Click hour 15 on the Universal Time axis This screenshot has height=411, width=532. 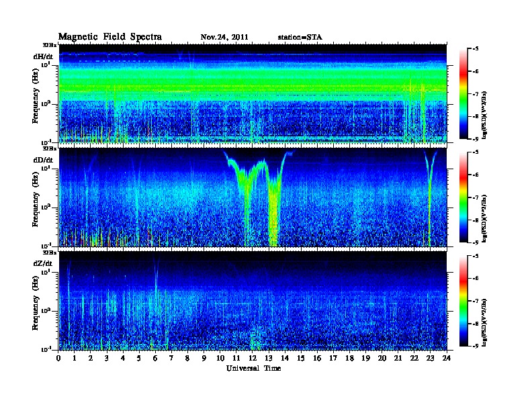tap(301, 359)
